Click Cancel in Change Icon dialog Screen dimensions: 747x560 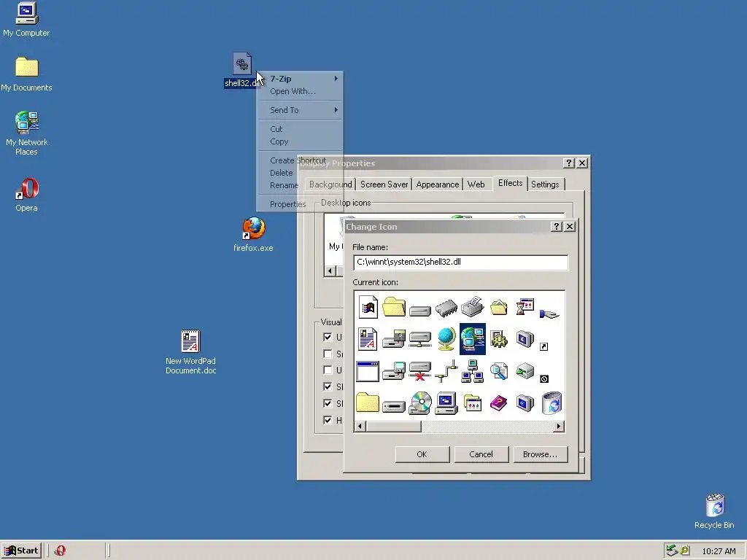click(481, 454)
